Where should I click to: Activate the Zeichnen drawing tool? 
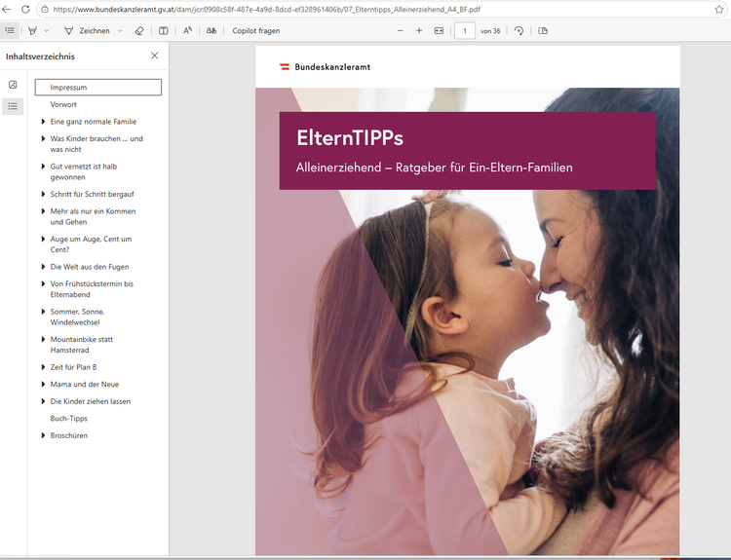[x=87, y=31]
